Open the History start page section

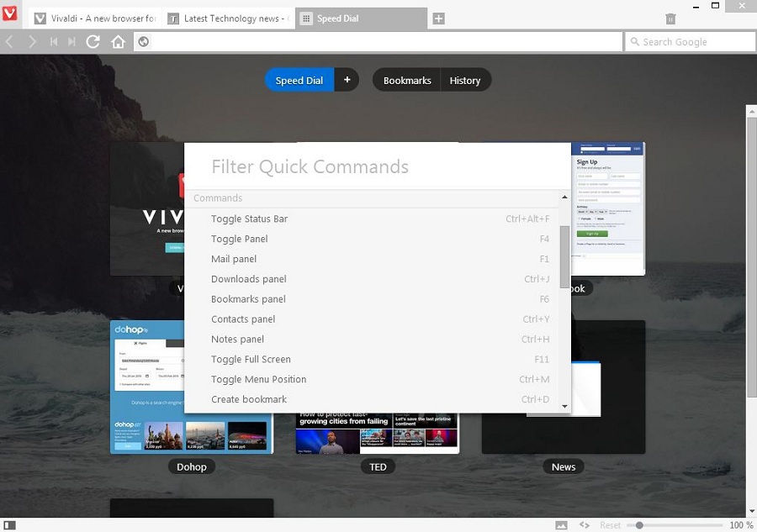coord(465,80)
